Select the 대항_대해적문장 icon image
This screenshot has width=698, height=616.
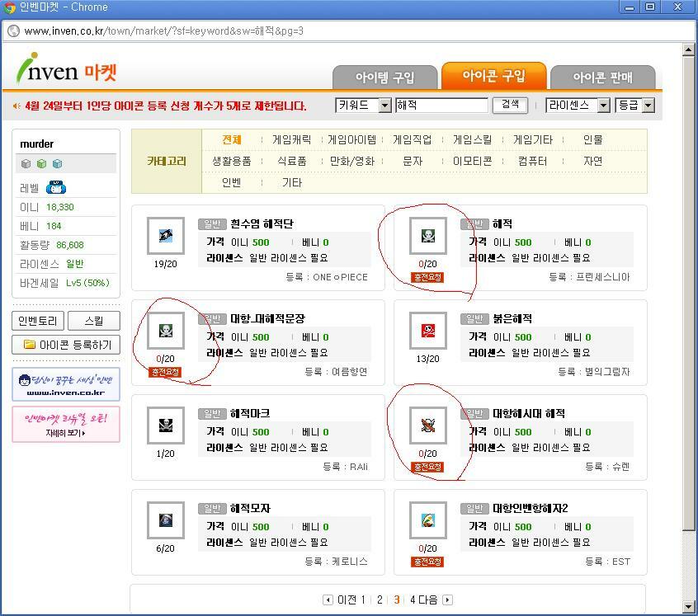[166, 332]
